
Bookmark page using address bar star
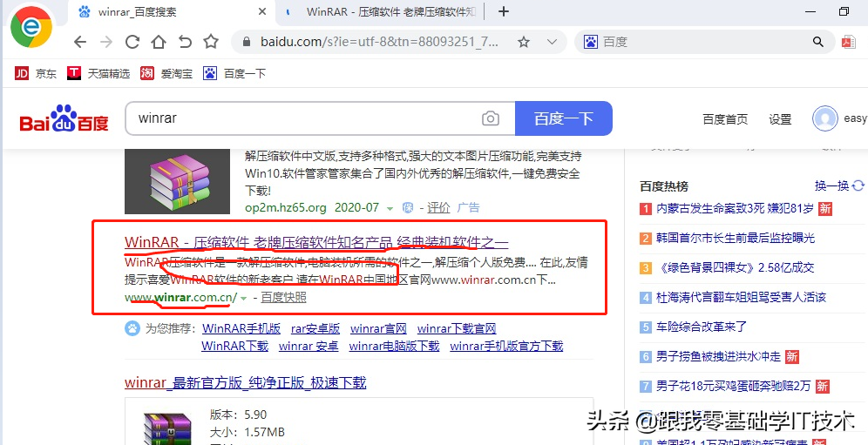pyautogui.click(x=524, y=42)
